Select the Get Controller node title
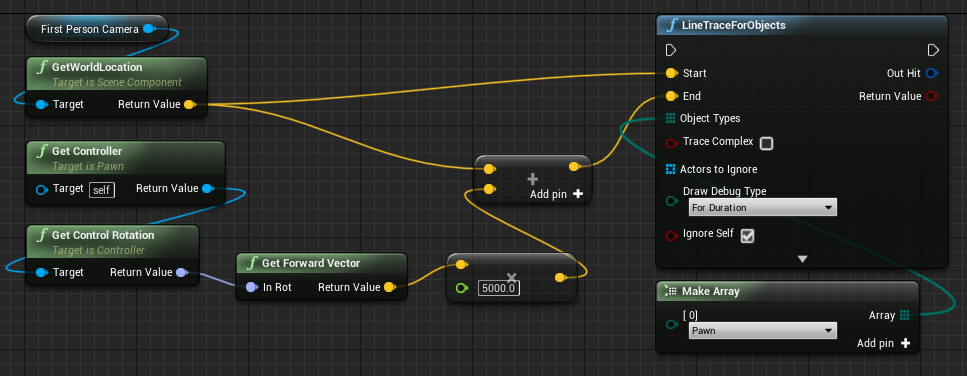This screenshot has width=967, height=376. (87, 151)
